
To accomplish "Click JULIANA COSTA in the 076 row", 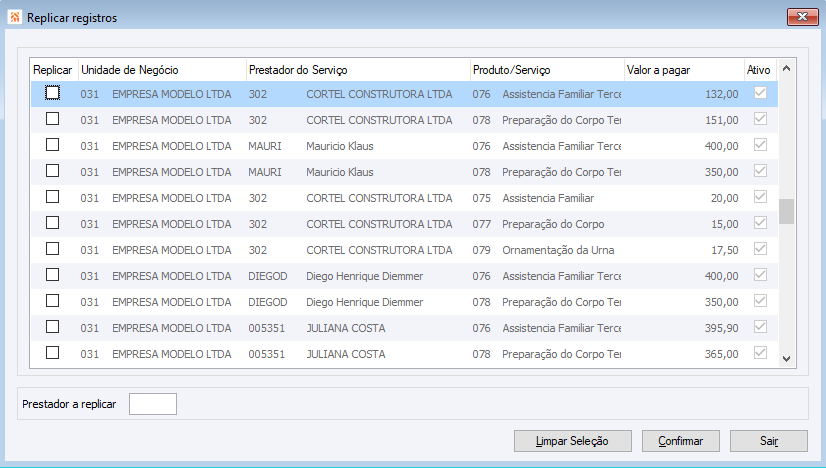I will pyautogui.click(x=346, y=328).
